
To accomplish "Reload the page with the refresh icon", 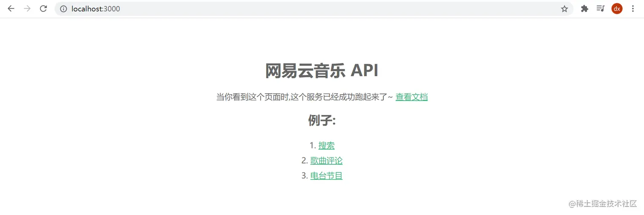I will [43, 9].
